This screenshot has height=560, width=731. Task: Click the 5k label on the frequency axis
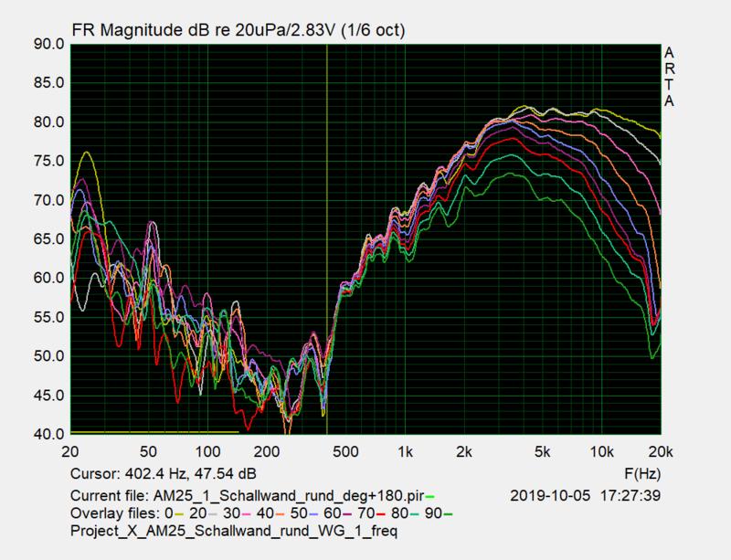542,451
